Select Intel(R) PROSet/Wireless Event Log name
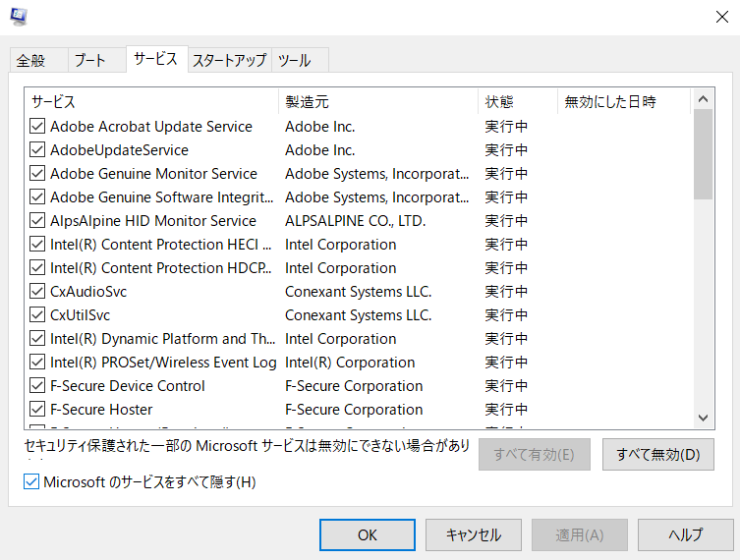The height and width of the screenshot is (560, 740). pos(163,363)
